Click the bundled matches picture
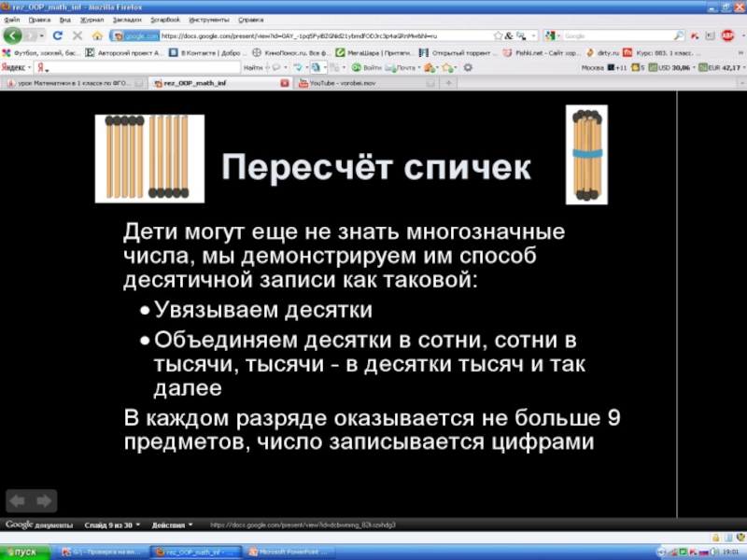Viewport: 747px width, 560px height. point(586,155)
